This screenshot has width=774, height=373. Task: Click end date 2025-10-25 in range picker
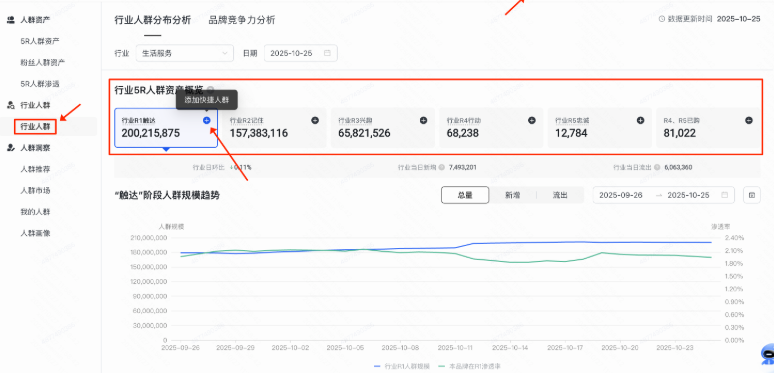[688, 195]
